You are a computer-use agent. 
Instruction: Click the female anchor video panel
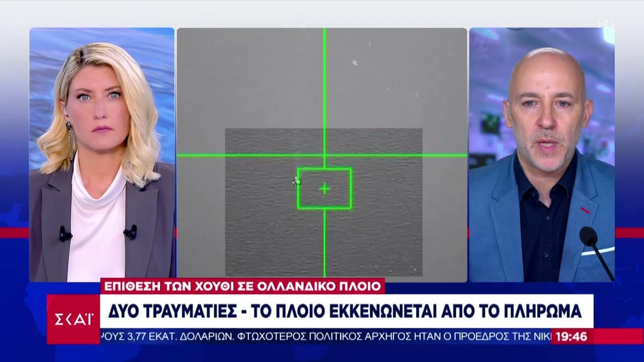pos(102,155)
